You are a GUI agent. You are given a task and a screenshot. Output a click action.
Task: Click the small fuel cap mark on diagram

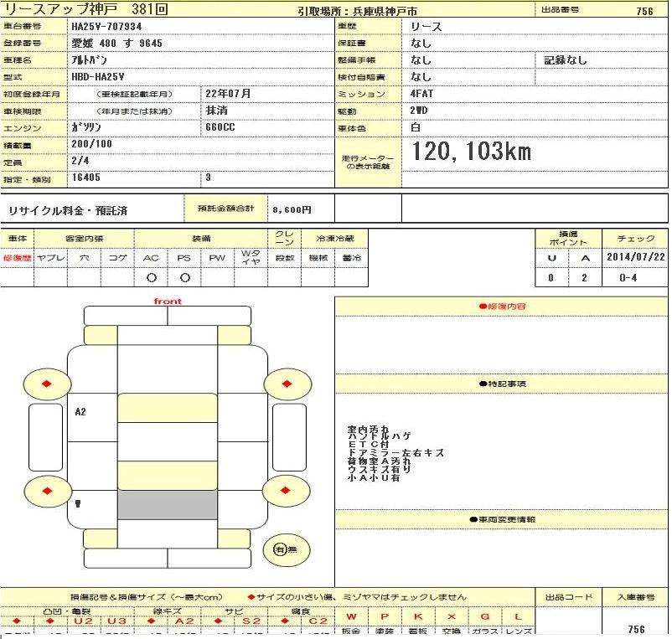point(78,503)
